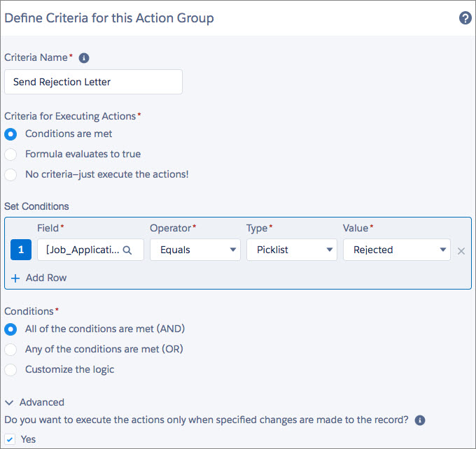This screenshot has width=476, height=449.
Task: Select No criteria—just execute the actions
Action: (x=10, y=175)
